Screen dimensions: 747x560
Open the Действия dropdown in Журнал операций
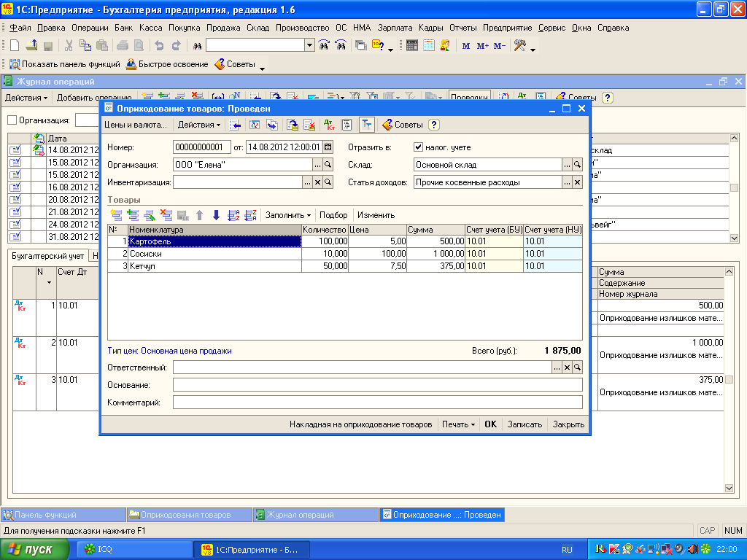tap(26, 98)
